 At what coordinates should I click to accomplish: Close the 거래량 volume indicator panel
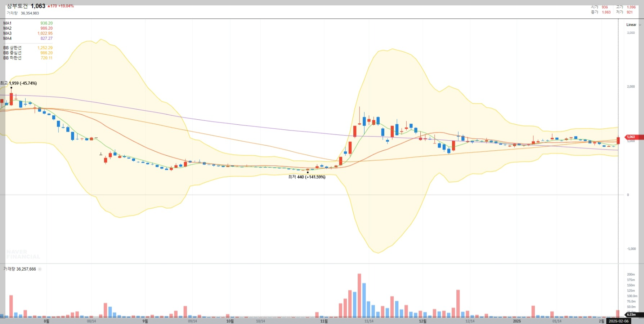point(40,269)
